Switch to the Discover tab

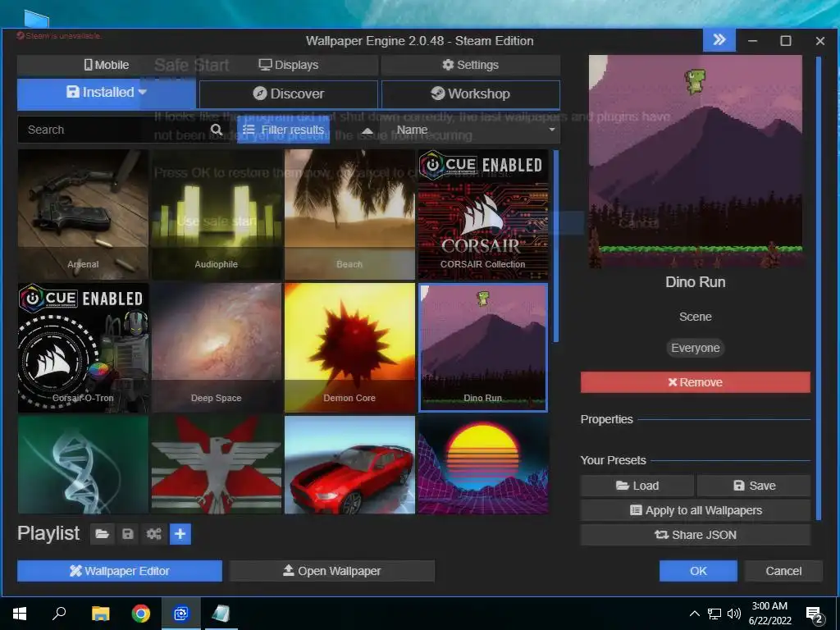tap(289, 94)
